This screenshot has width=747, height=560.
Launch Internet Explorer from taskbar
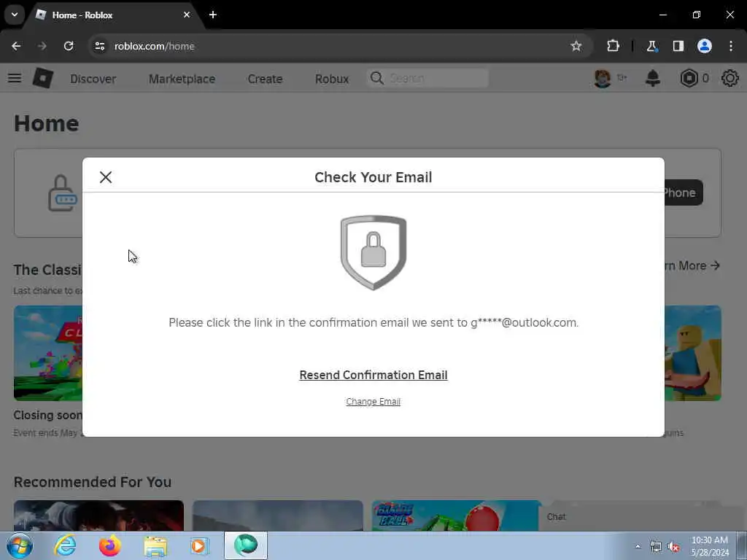(x=65, y=545)
